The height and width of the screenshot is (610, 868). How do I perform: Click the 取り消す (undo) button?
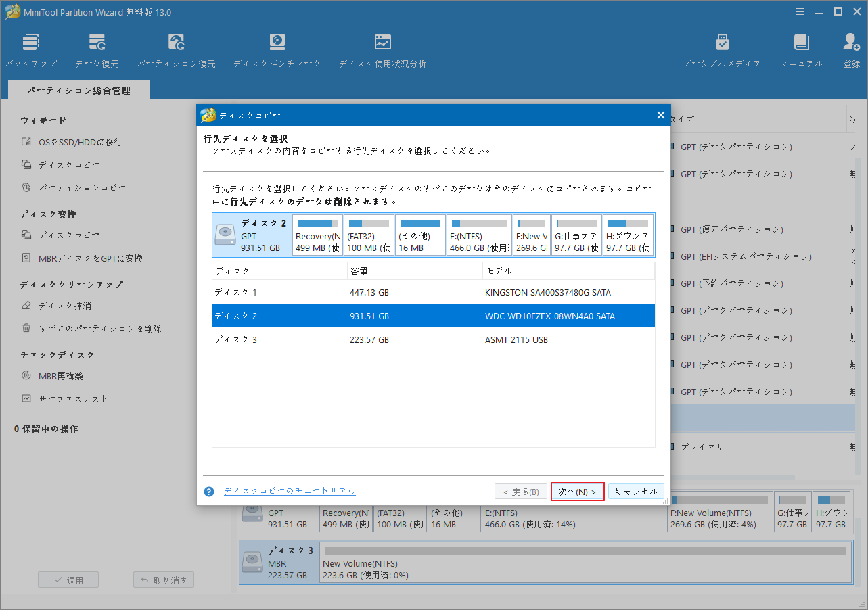(163, 579)
